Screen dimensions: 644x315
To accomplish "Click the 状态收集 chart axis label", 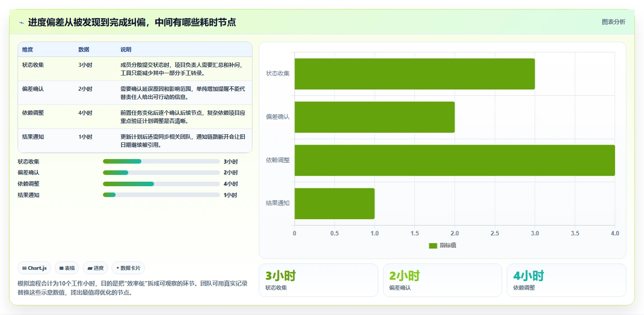I will [x=278, y=73].
